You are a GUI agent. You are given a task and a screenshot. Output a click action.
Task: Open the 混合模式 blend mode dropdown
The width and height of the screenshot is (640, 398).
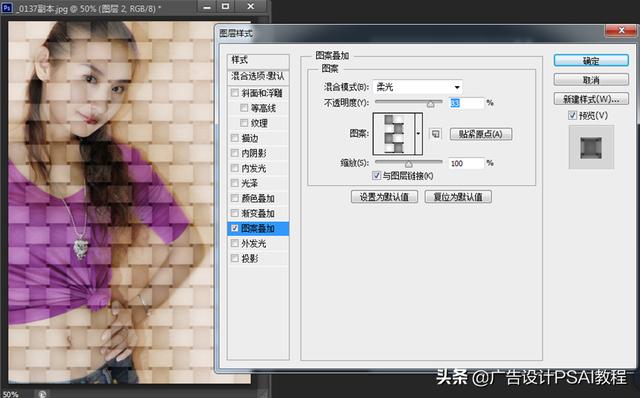[418, 87]
